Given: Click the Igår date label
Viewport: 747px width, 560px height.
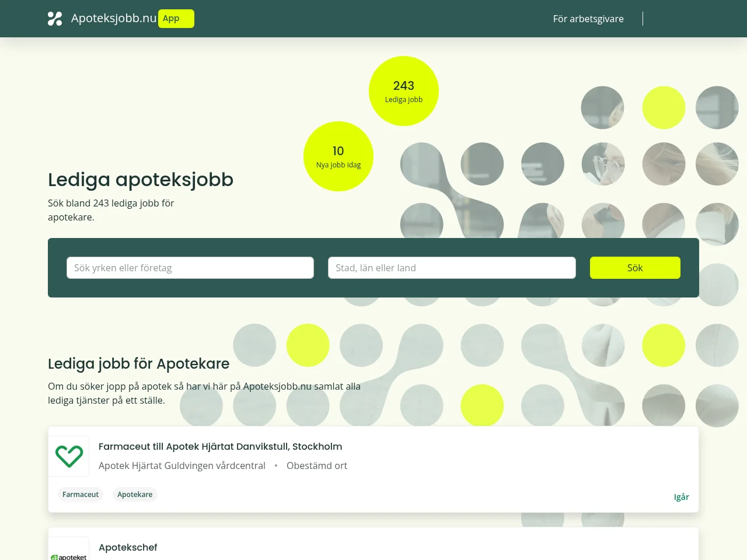Looking at the screenshot, I should click(682, 497).
